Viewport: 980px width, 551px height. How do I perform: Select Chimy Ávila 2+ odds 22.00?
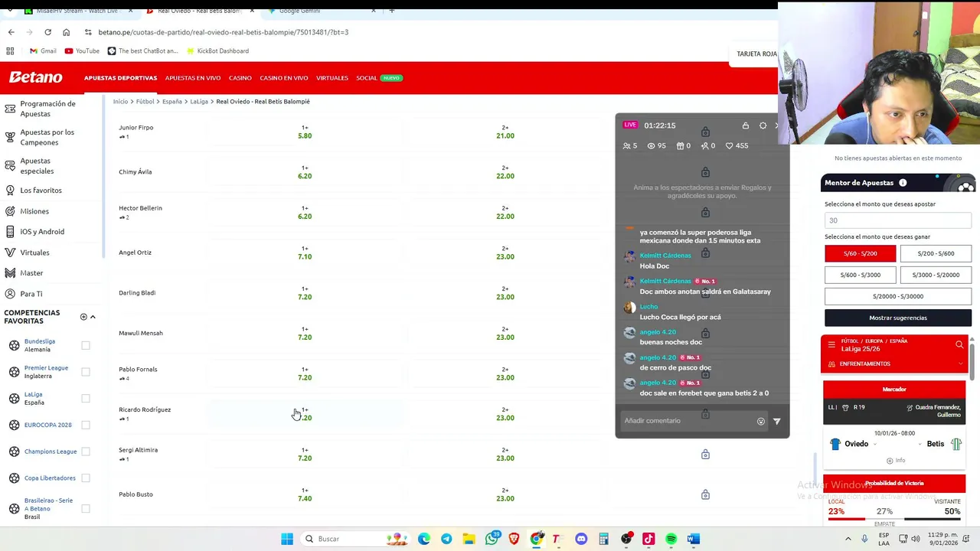tap(505, 171)
